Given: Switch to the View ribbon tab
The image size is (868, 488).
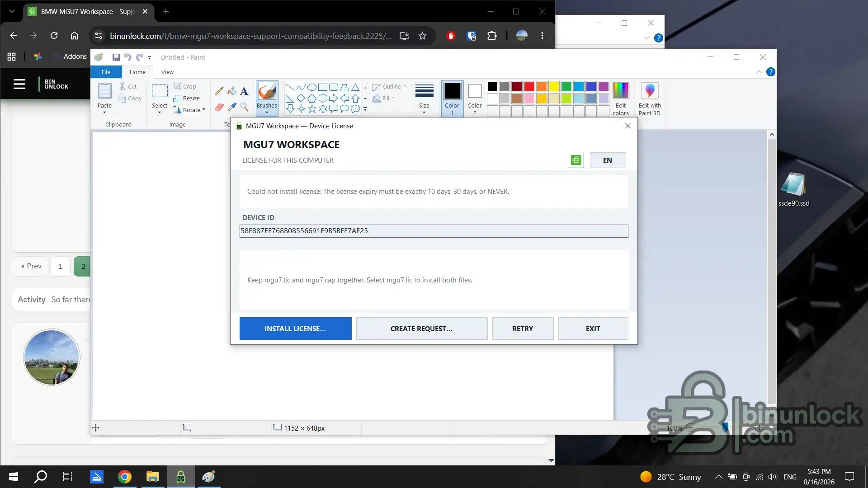Looking at the screenshot, I should coord(167,72).
